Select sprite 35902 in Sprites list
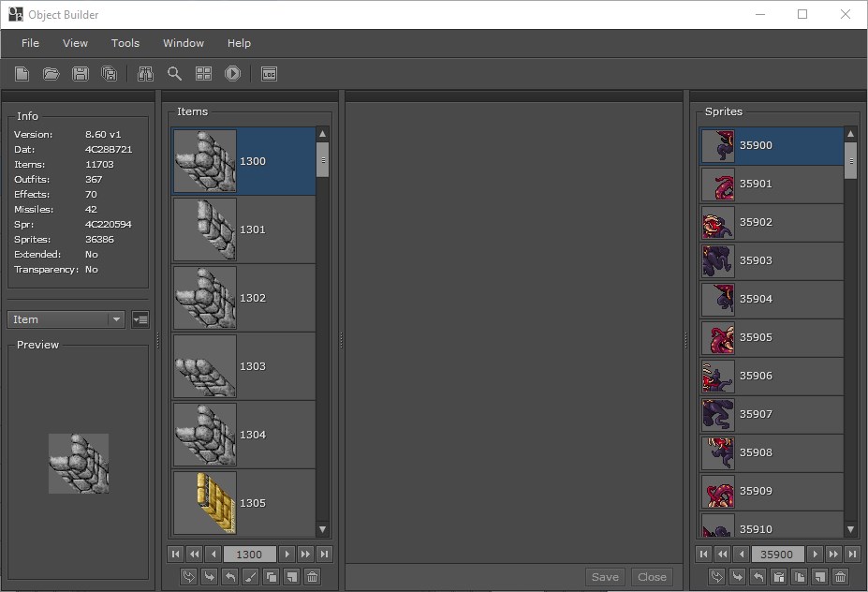The image size is (868, 592). (x=772, y=222)
